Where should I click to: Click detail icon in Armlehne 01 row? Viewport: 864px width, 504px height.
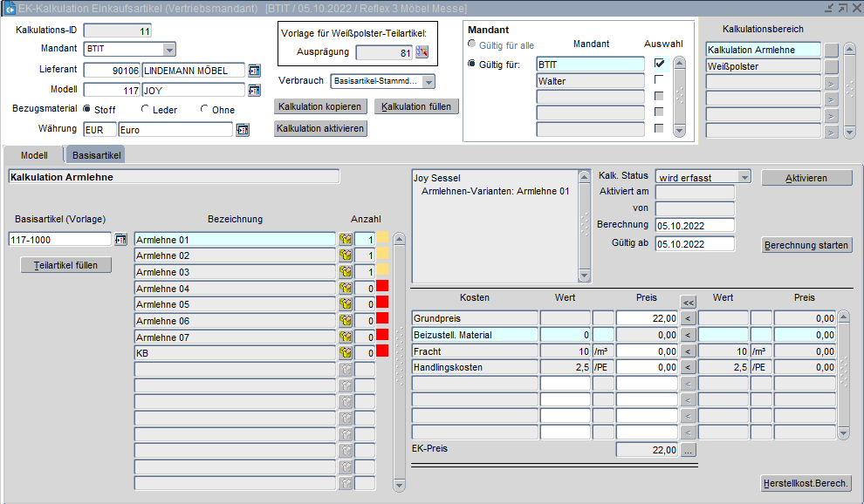pyautogui.click(x=346, y=240)
